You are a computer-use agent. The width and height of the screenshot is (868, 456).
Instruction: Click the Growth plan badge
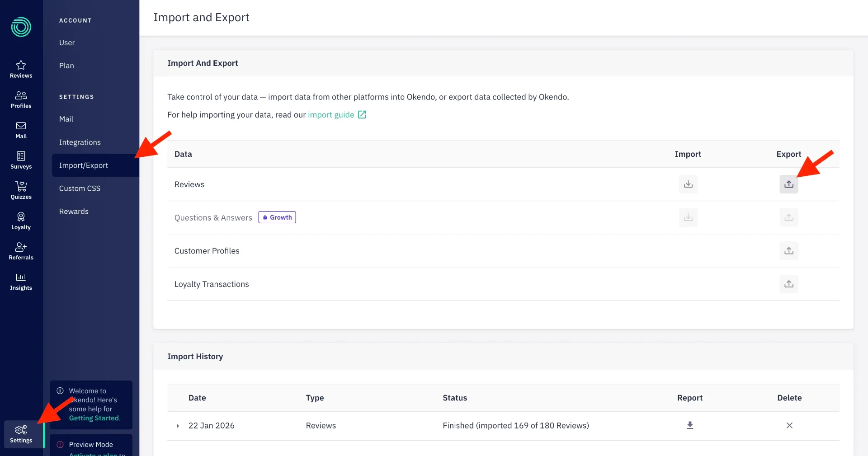277,217
